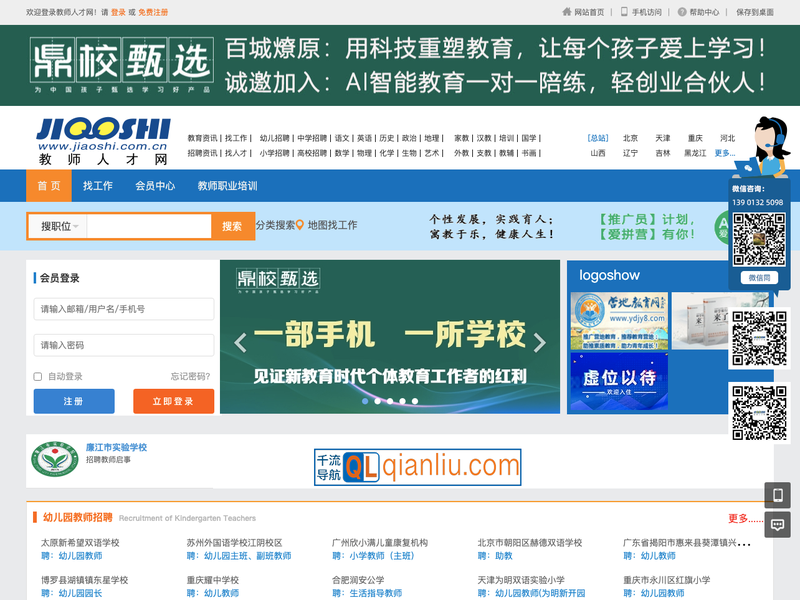Expand the 搜职位 search type dropdown
This screenshot has width=800, height=600.
click(59, 226)
